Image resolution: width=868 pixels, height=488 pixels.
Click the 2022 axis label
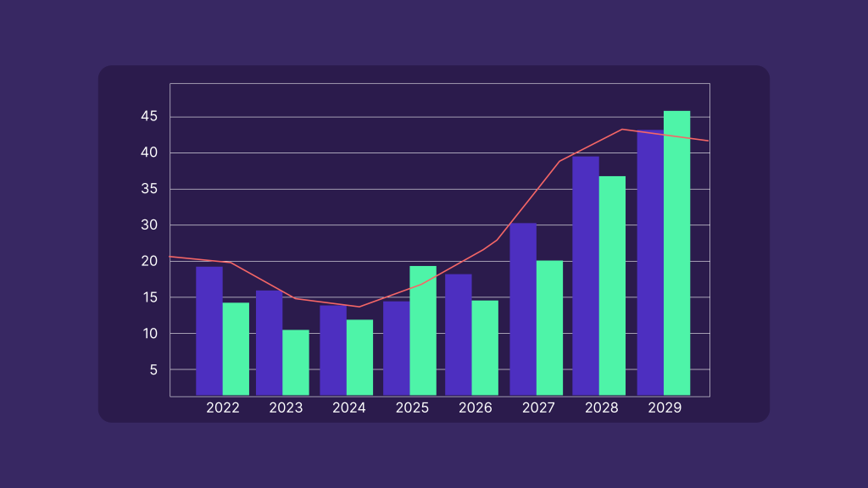tap(222, 408)
